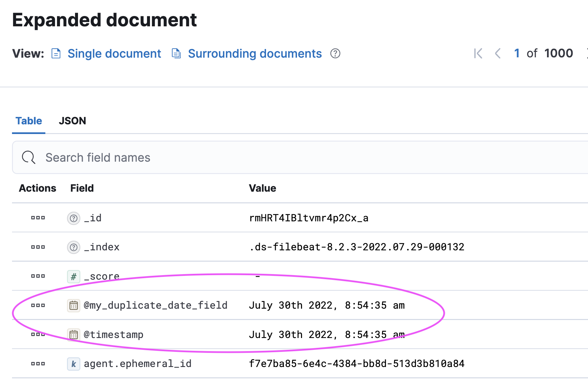Click unknown-type icon next to _id
The height and width of the screenshot is (384, 588).
74,218
